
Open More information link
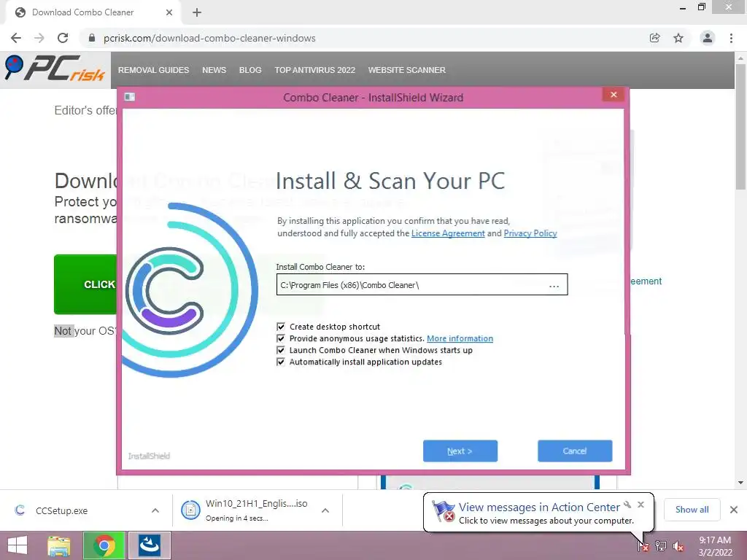coord(460,338)
